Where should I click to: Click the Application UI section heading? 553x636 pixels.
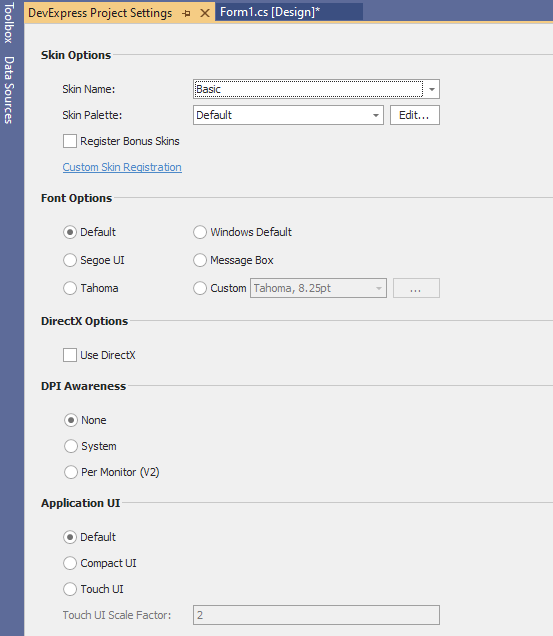pos(80,503)
